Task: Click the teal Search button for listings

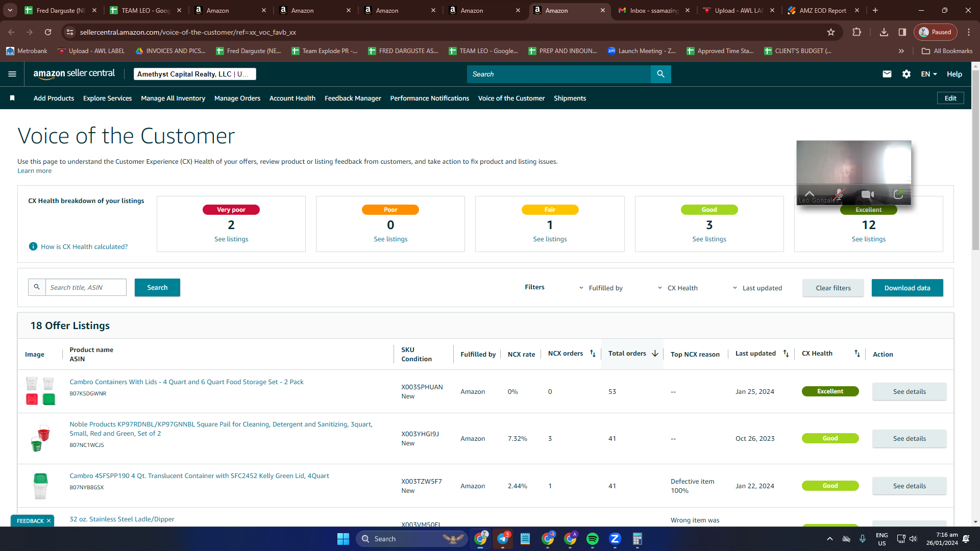Action: (x=157, y=288)
